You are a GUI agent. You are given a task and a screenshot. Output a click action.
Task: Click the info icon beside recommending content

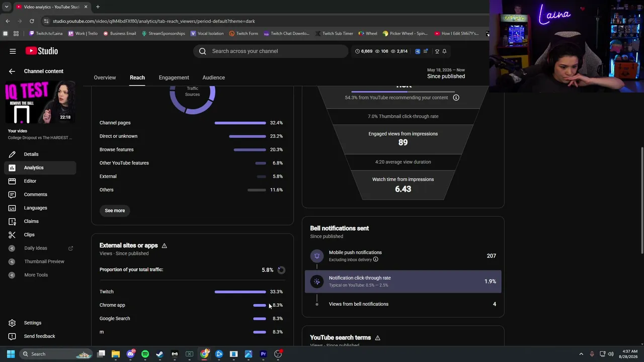point(456,98)
